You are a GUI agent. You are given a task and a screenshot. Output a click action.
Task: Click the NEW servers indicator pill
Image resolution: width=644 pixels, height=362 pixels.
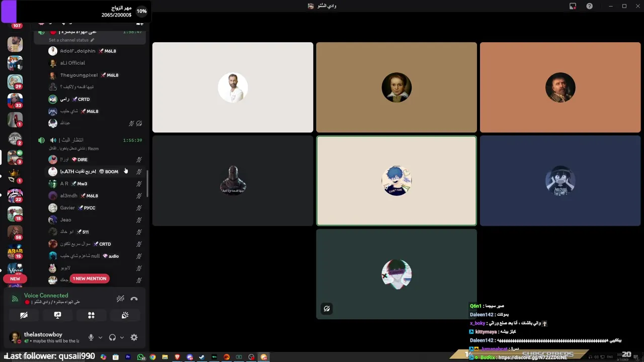pos(15,279)
